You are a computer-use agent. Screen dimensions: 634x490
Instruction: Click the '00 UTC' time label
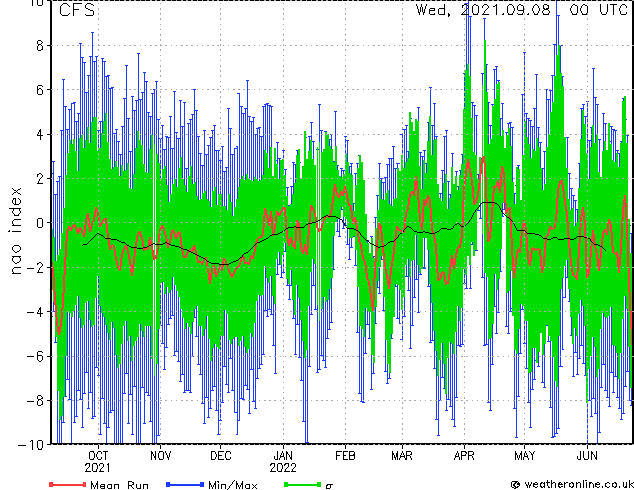(599, 10)
